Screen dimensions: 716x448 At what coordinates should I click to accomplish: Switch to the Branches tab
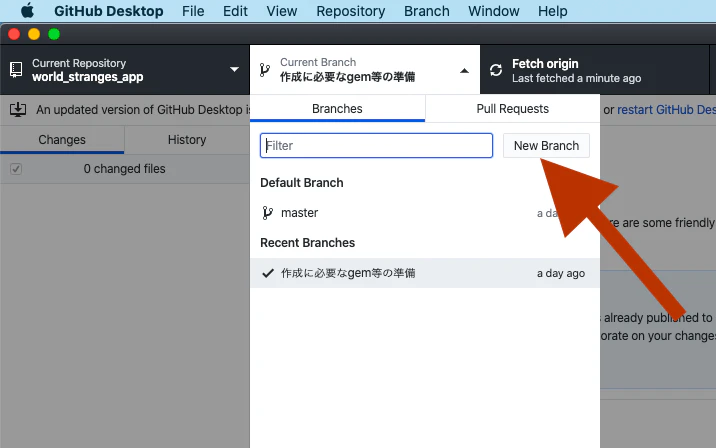tap(337, 108)
